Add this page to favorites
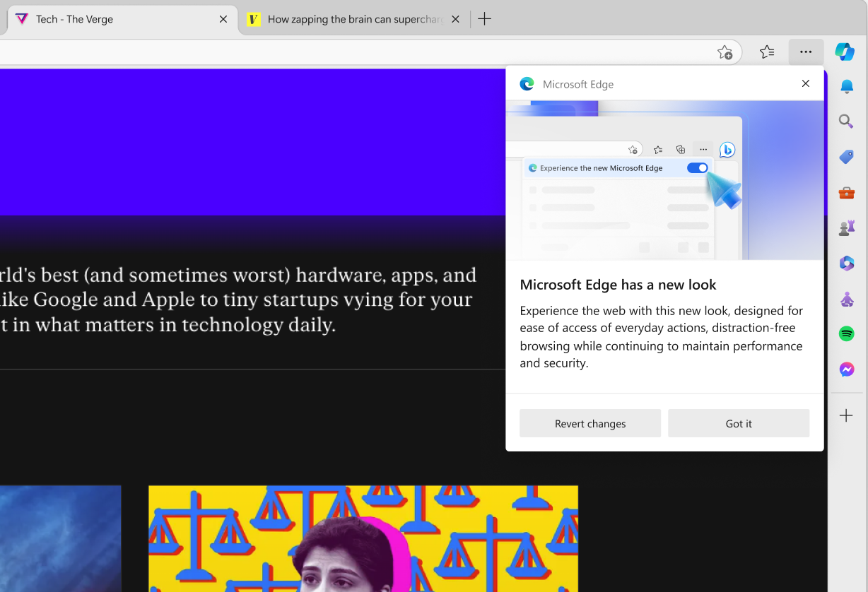The height and width of the screenshot is (592, 868). click(x=725, y=52)
